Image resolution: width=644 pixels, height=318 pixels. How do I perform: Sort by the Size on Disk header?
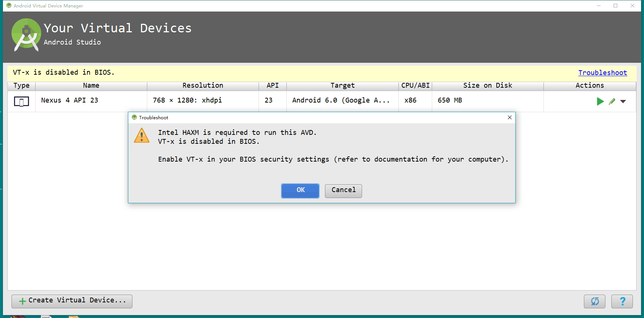[x=488, y=86]
